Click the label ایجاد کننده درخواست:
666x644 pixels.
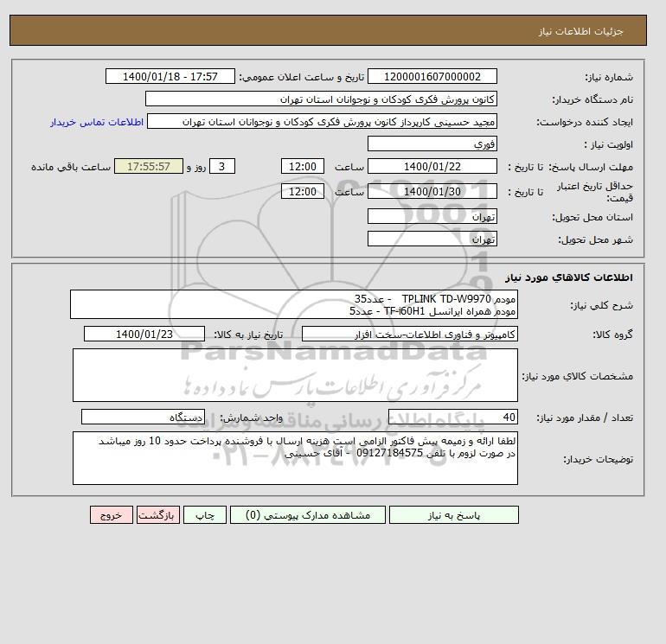pyautogui.click(x=585, y=122)
